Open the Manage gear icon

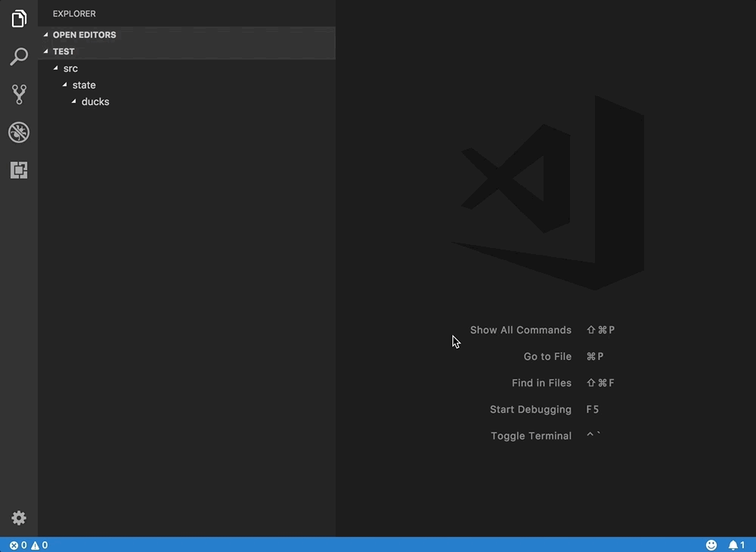click(x=19, y=518)
